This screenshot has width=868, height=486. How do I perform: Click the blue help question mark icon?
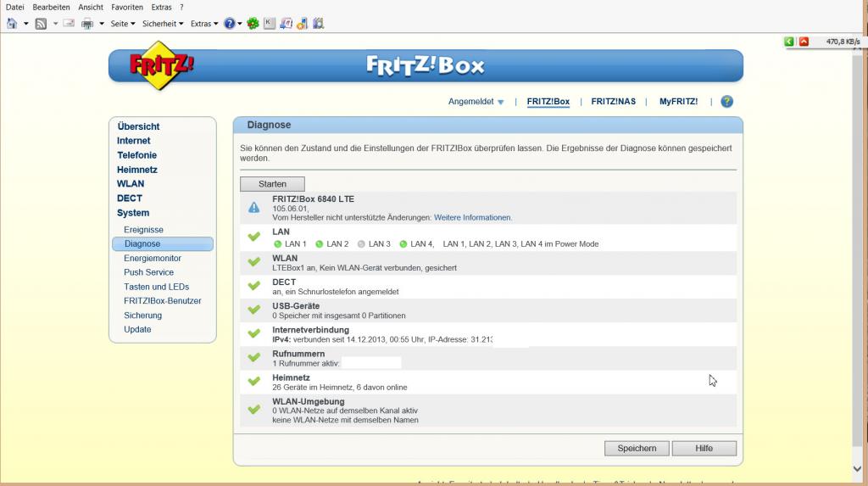click(x=229, y=24)
